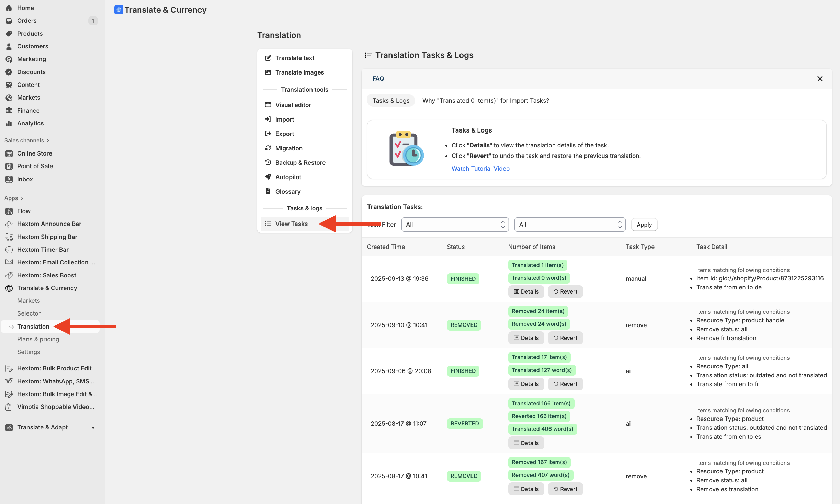Open the Analytics bar chart icon
The height and width of the screenshot is (504, 840).
tap(9, 123)
